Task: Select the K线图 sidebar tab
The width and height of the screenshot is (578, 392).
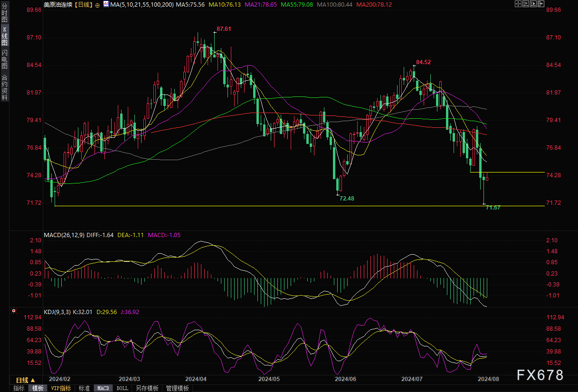Action: click(x=4, y=36)
